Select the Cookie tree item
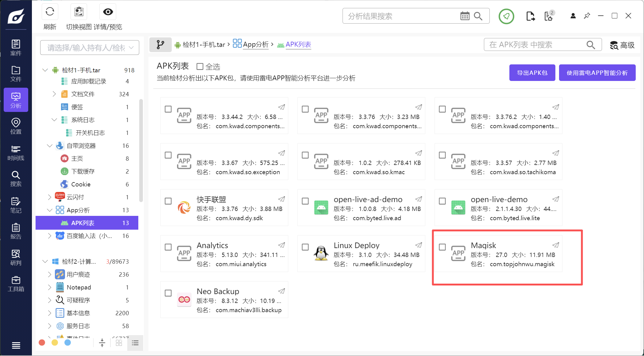 [x=87, y=184]
